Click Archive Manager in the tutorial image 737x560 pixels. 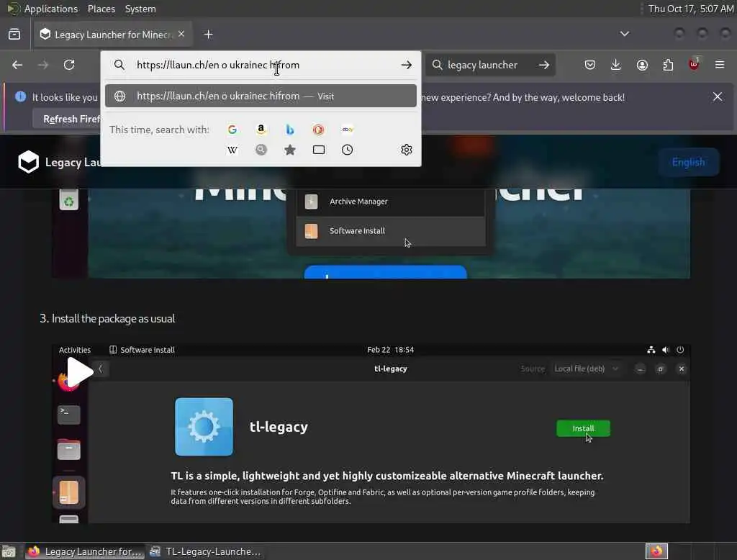tap(391, 202)
